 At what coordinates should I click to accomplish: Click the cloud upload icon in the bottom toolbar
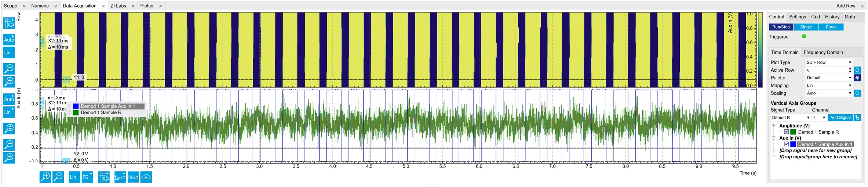click(x=146, y=177)
